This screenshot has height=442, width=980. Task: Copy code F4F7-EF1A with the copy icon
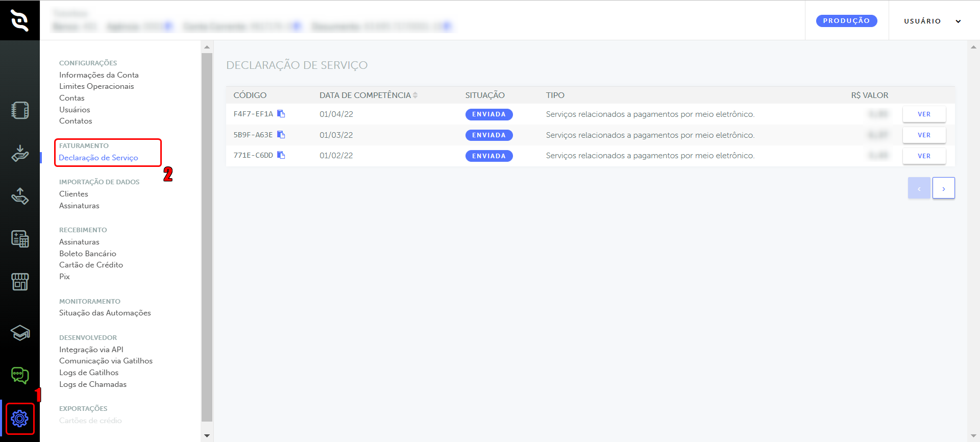[281, 114]
